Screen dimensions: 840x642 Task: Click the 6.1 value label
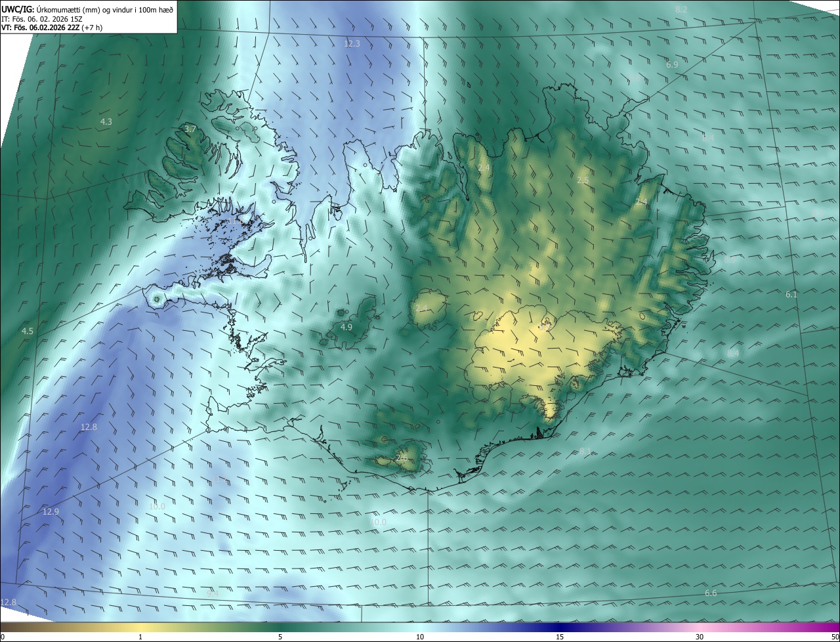click(791, 294)
